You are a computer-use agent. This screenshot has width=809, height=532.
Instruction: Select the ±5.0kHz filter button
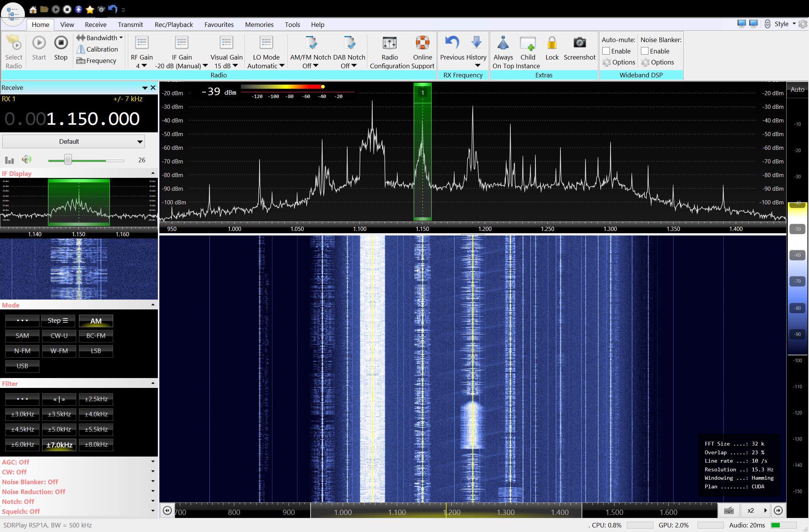click(59, 429)
